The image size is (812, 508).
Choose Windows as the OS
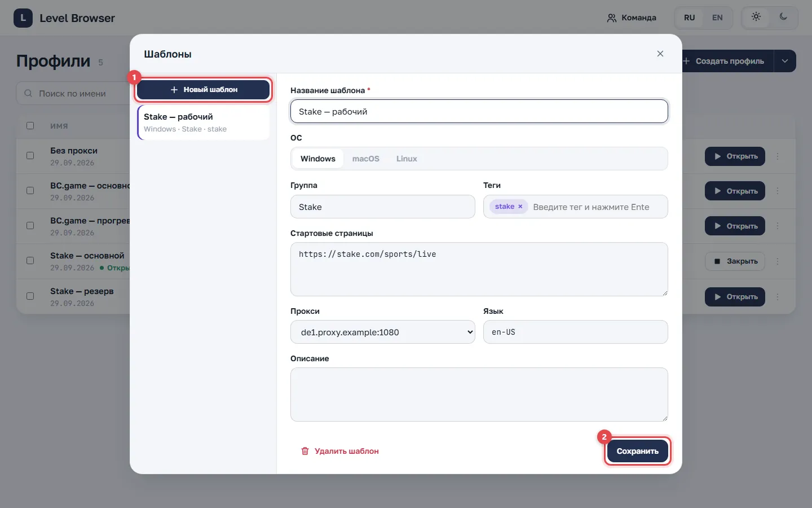[x=318, y=159]
